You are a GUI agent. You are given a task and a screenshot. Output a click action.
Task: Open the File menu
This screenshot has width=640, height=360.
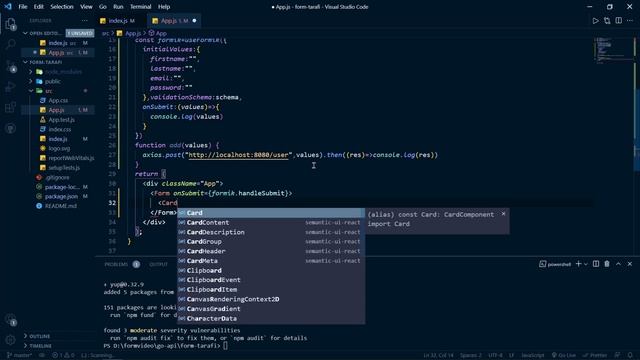point(23,7)
